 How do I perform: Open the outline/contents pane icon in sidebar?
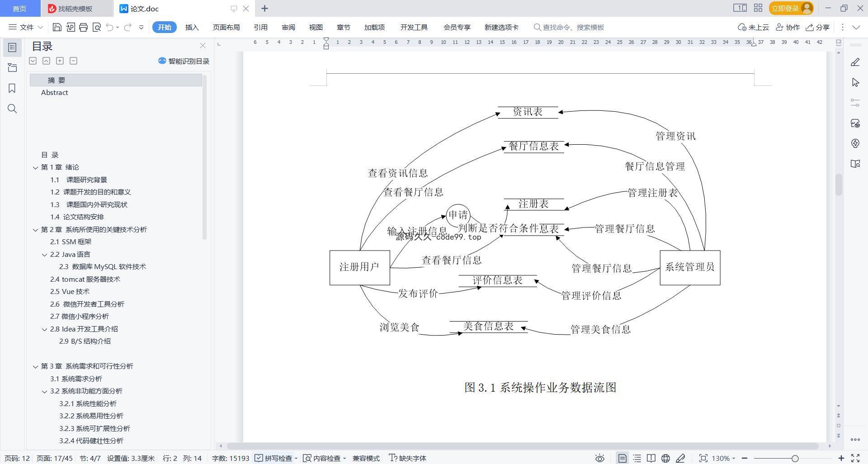(12, 47)
